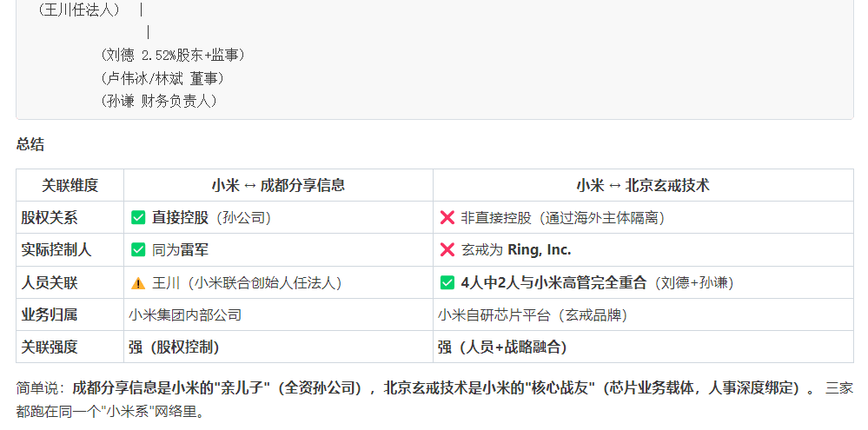Click the 刘德 2.52%股东+监事 line in code block

(x=173, y=55)
